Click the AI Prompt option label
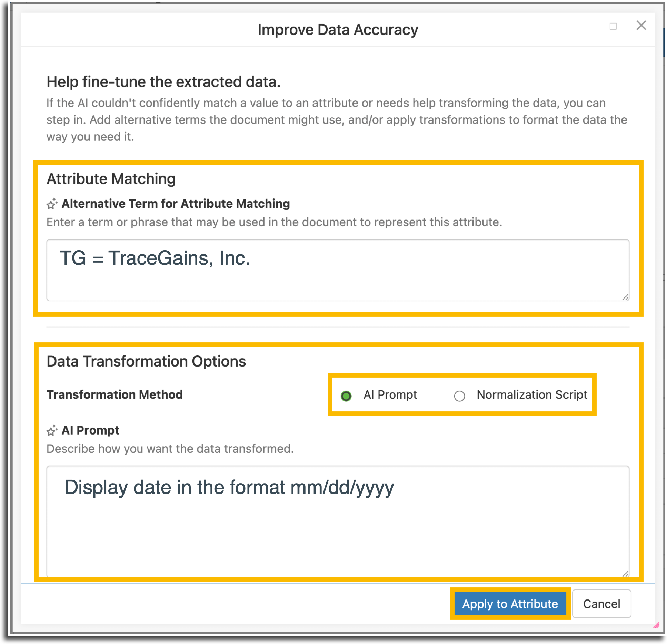The width and height of the screenshot is (667, 644). click(x=390, y=394)
